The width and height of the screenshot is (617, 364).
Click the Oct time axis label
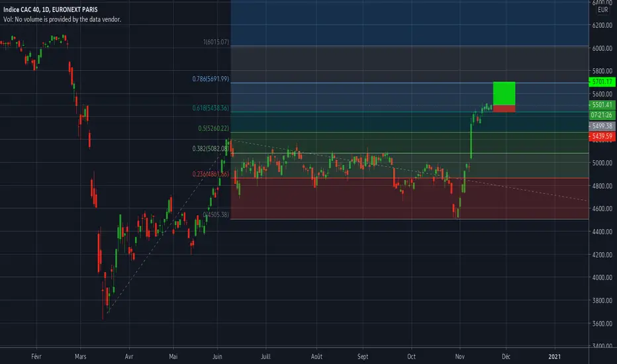pyautogui.click(x=411, y=357)
